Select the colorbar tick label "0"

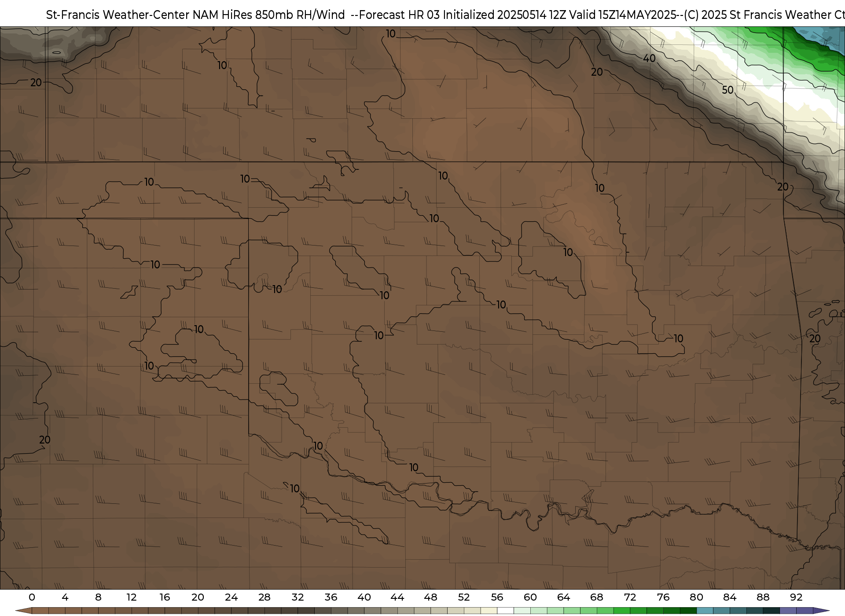pyautogui.click(x=32, y=597)
